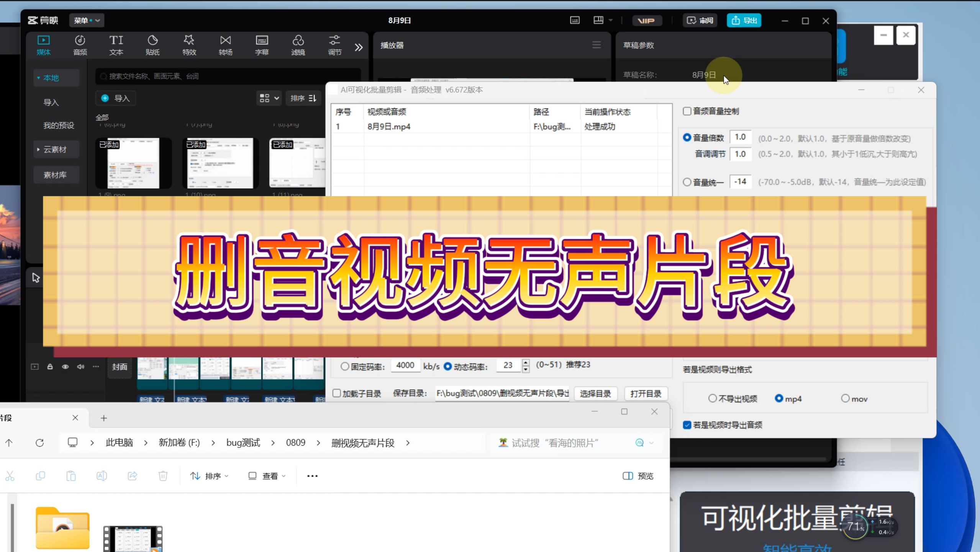Viewport: 980px width, 552px height.
Task: Click the blue plus 导入 import button
Action: click(x=115, y=98)
